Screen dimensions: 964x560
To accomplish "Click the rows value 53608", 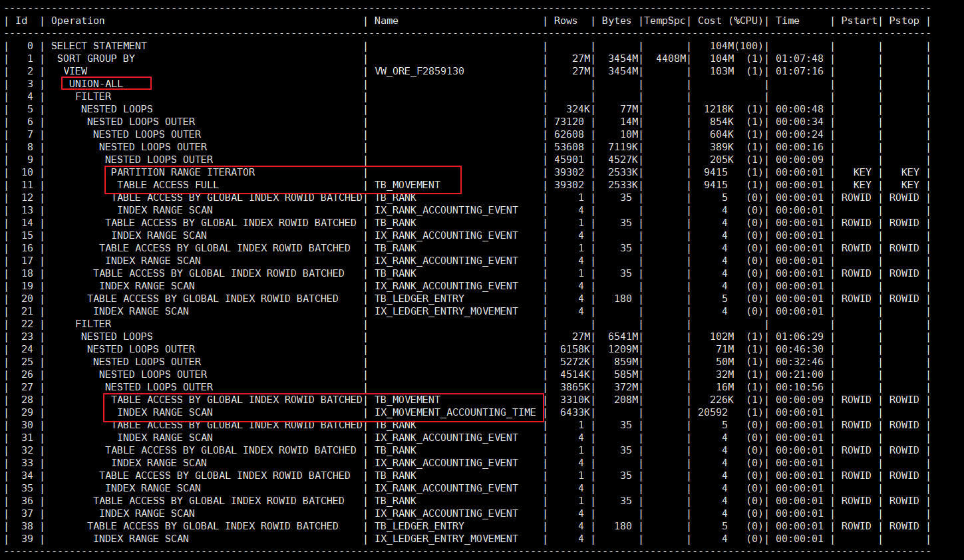I will click(x=569, y=147).
